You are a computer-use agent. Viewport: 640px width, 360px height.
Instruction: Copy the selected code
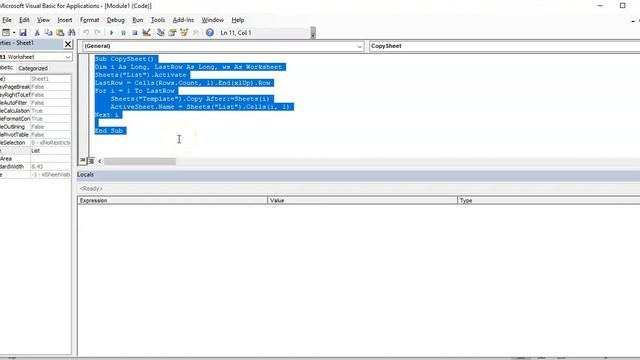pos(49,33)
